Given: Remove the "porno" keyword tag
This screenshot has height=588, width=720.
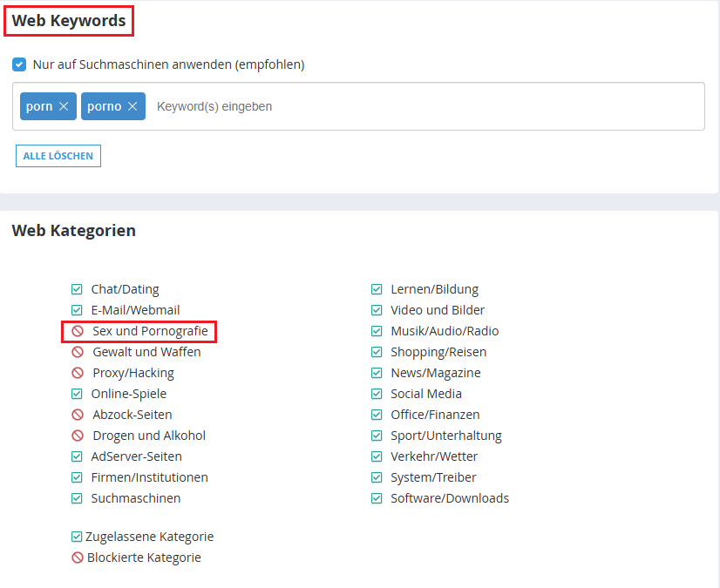Looking at the screenshot, I should [132, 106].
